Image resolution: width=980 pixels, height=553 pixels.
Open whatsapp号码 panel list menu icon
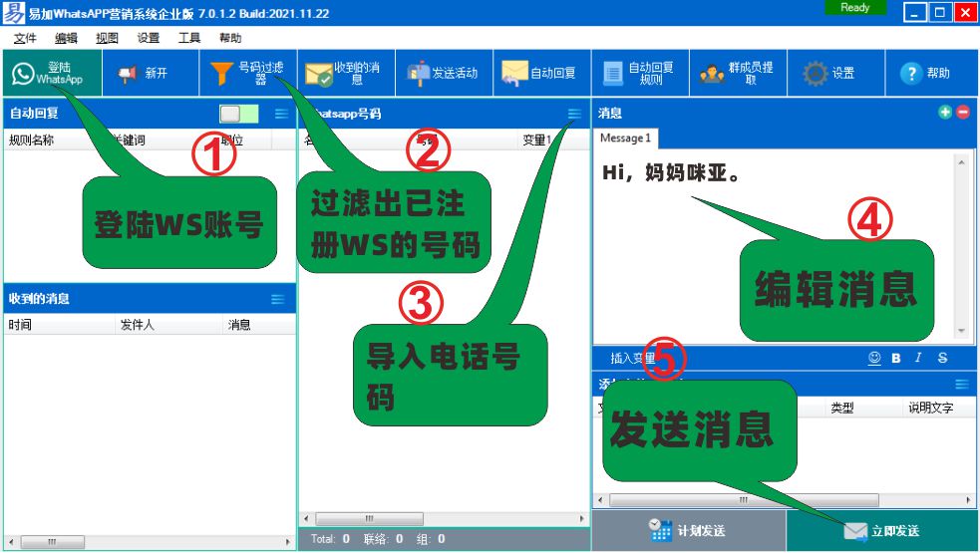(x=574, y=114)
